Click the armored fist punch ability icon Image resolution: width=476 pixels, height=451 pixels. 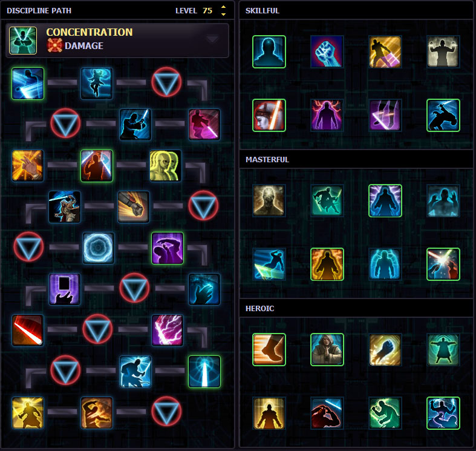(134, 207)
